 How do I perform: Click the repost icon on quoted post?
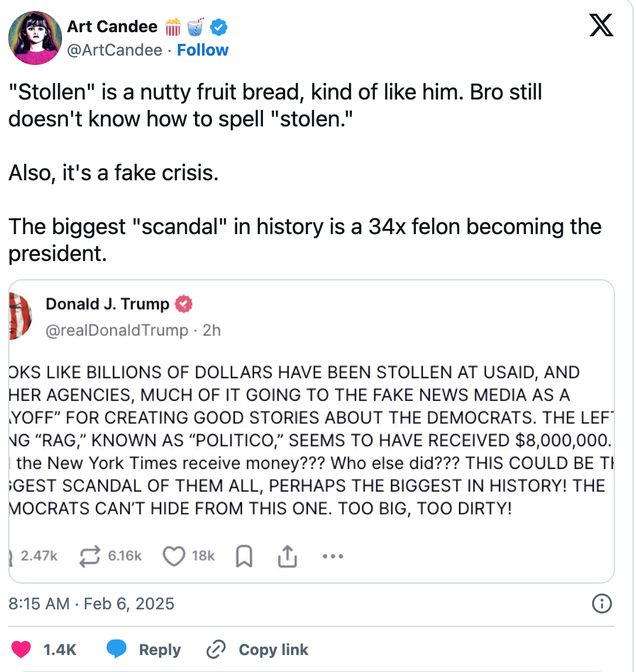(x=91, y=556)
